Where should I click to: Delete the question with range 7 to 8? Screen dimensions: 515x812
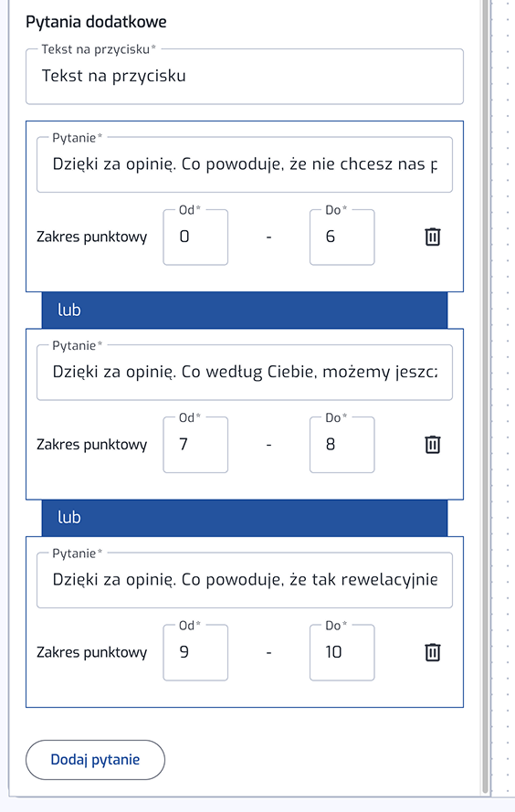pos(432,444)
